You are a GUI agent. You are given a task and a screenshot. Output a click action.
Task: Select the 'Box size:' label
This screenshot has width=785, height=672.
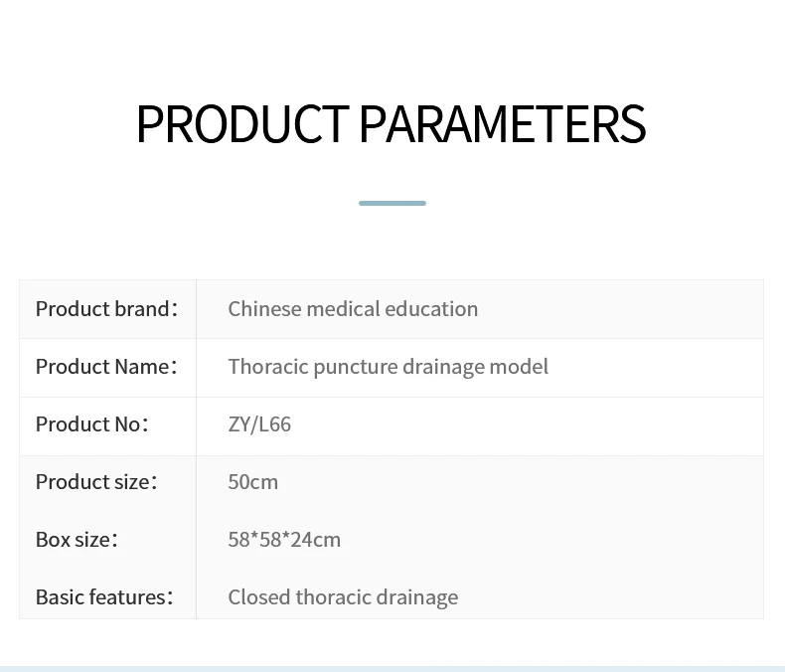click(77, 540)
